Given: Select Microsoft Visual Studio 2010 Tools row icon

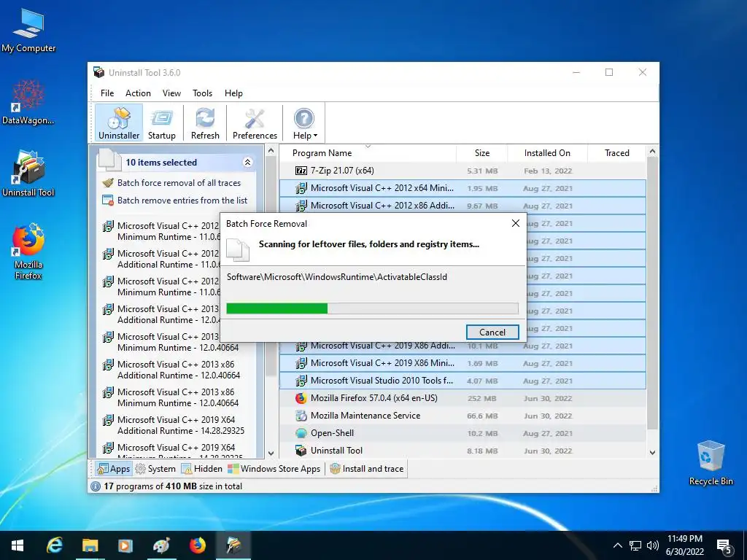Looking at the screenshot, I should point(301,381).
